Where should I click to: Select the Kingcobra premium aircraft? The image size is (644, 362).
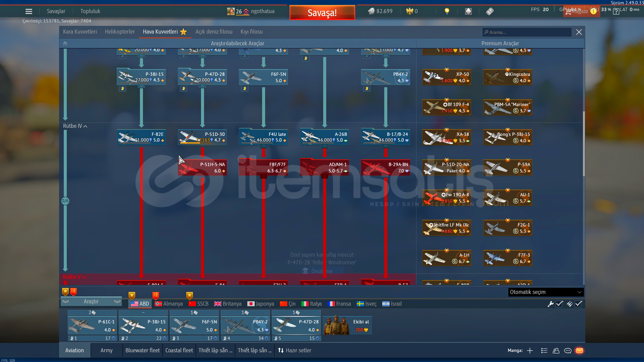point(508,77)
